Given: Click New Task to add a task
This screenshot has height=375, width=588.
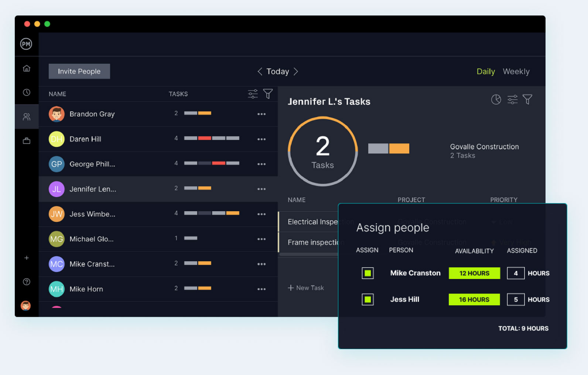Looking at the screenshot, I should (x=306, y=288).
